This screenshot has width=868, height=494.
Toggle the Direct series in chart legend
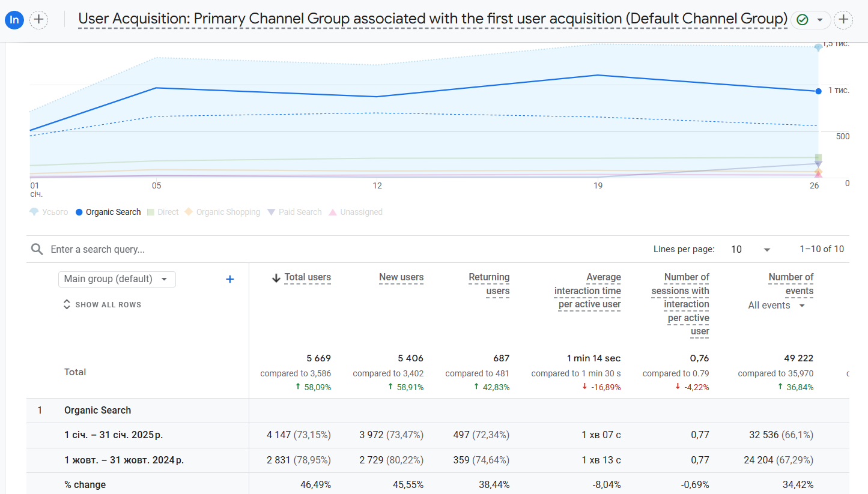coord(163,212)
